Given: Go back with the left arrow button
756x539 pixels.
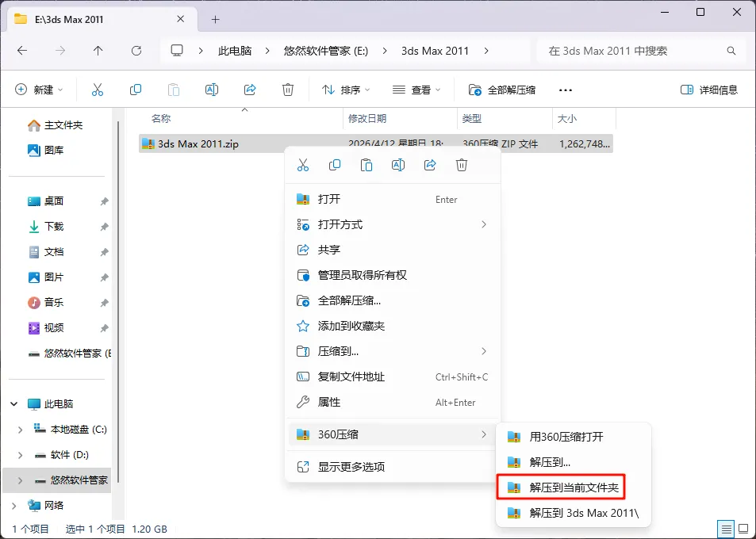Looking at the screenshot, I should pyautogui.click(x=22, y=51).
